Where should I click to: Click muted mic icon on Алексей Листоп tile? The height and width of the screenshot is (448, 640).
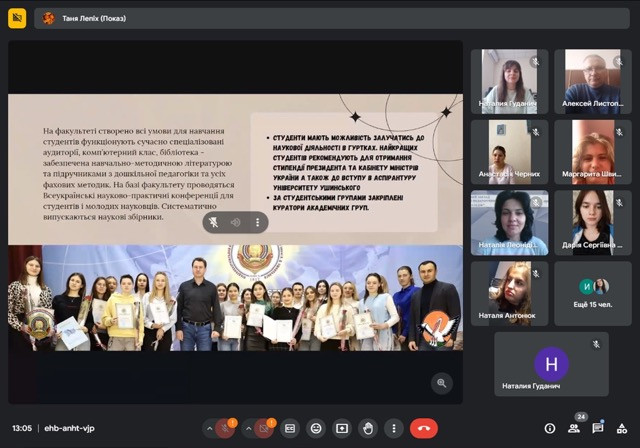pos(619,62)
